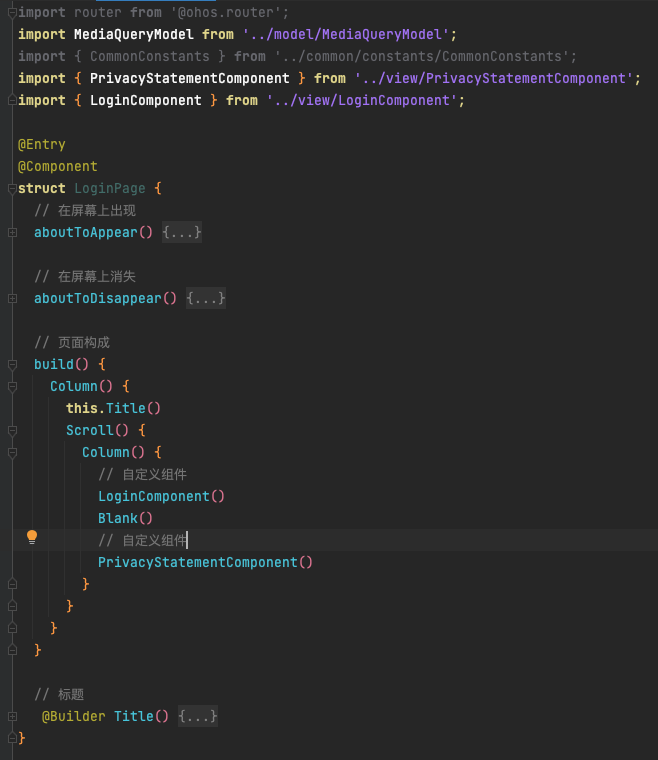
Task: Collapse the outer Column() fold in gutter
Action: click(x=13, y=387)
